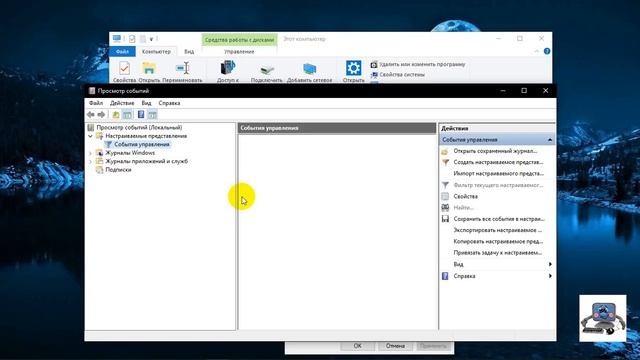
Task: Click the up-level folder toolbar icon
Action: tap(116, 115)
